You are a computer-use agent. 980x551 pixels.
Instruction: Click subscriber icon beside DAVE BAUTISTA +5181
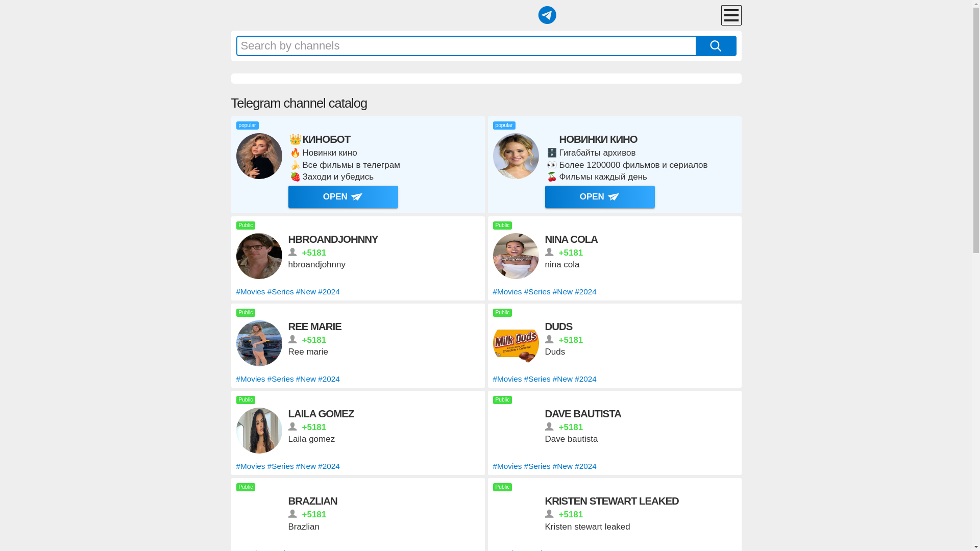point(549,427)
